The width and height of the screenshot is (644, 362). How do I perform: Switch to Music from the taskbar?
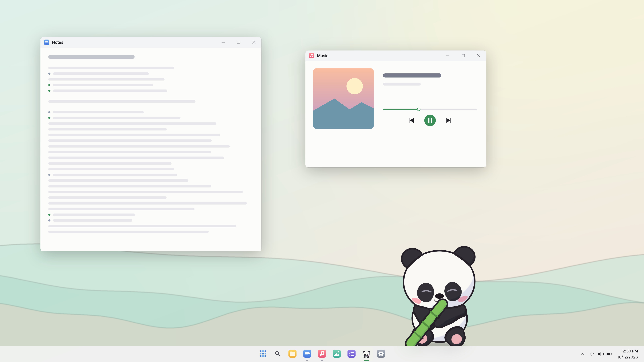click(322, 353)
